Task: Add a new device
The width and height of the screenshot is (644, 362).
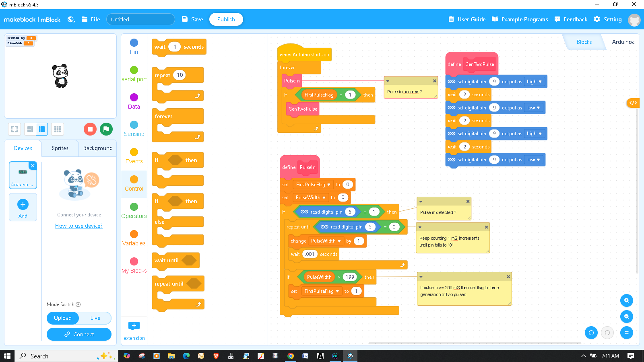Action: click(x=23, y=208)
